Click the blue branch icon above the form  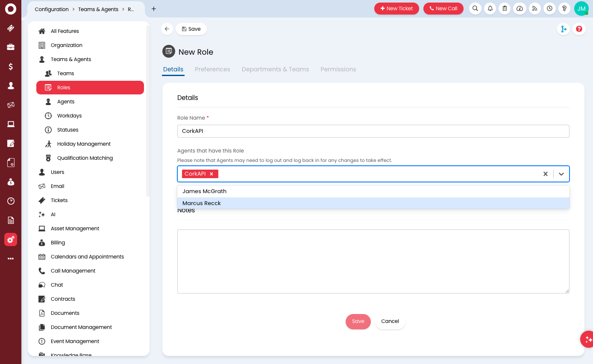pos(564,29)
